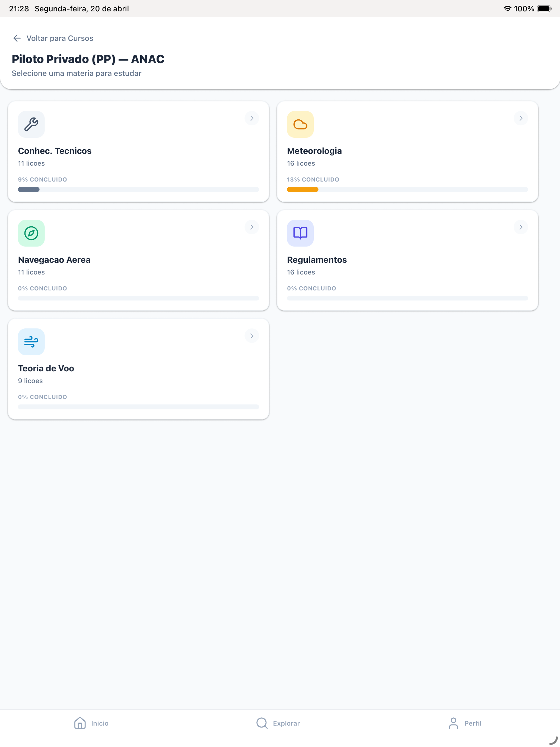Screen dimensions: 560x747
Task: Click "Selecione uma materia para estudar" subtitle
Action: [77, 73]
